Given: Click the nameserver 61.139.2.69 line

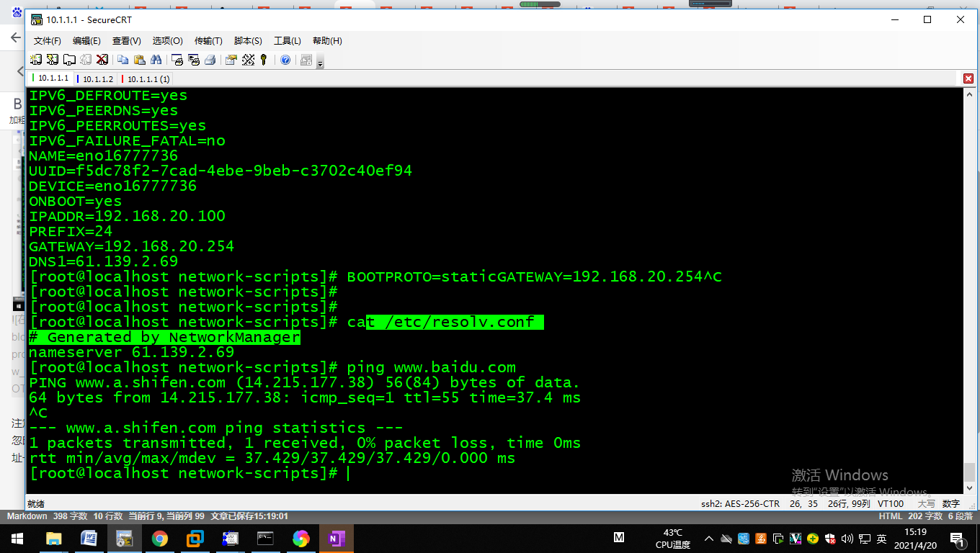Looking at the screenshot, I should [x=131, y=352].
